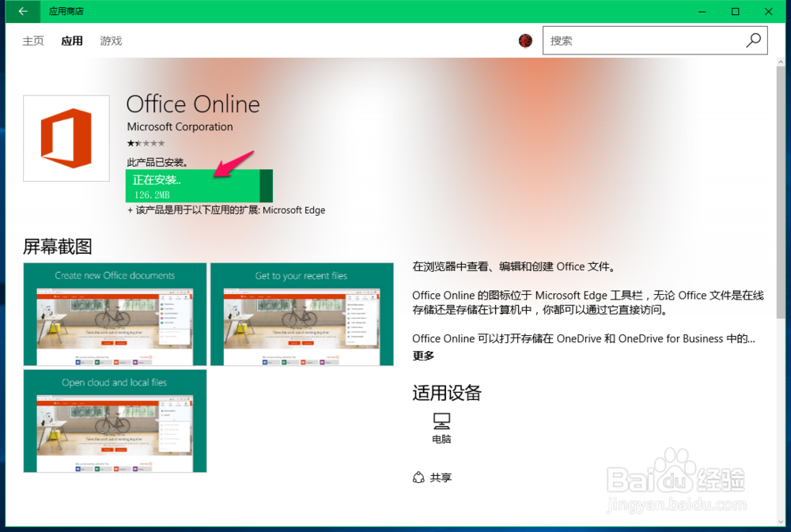Click the 电脑 device label
This screenshot has height=532, width=791.
441,440
